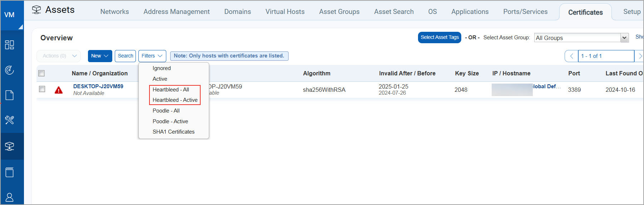The height and width of the screenshot is (205, 644).
Task: Select the Certificates tab
Action: (585, 12)
